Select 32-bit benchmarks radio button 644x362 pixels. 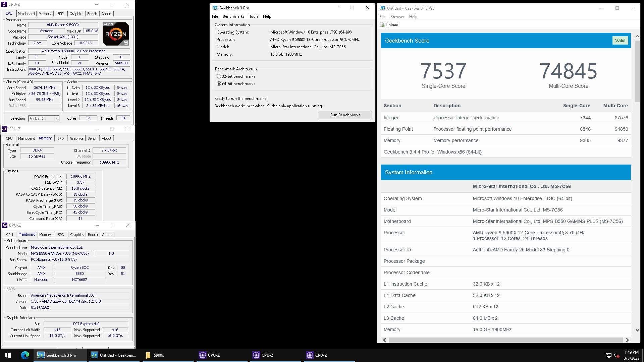point(219,76)
